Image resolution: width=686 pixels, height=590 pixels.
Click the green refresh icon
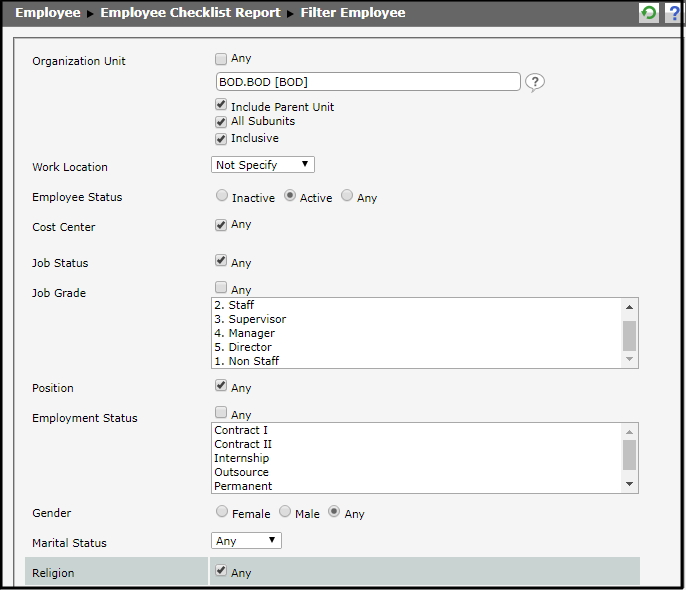[x=649, y=13]
